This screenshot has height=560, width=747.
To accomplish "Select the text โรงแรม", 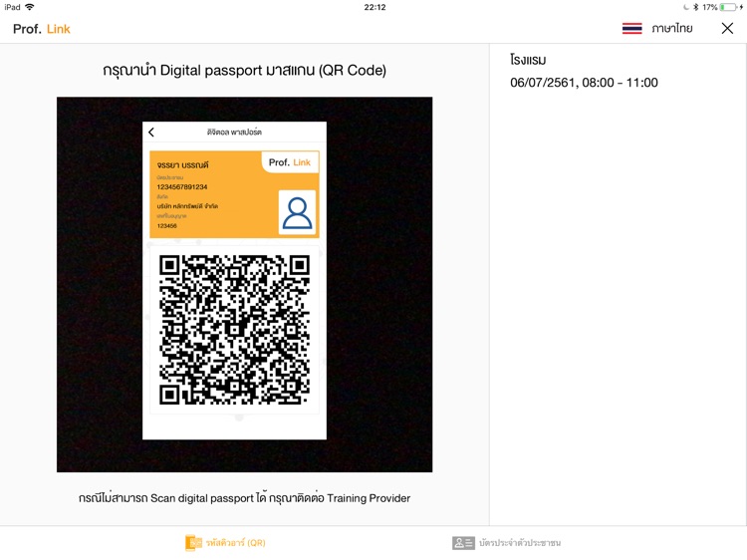I will (x=528, y=60).
